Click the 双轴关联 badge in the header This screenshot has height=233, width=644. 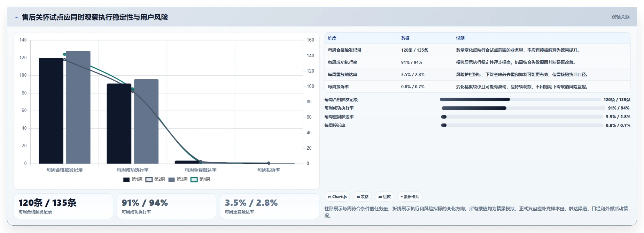click(x=620, y=17)
